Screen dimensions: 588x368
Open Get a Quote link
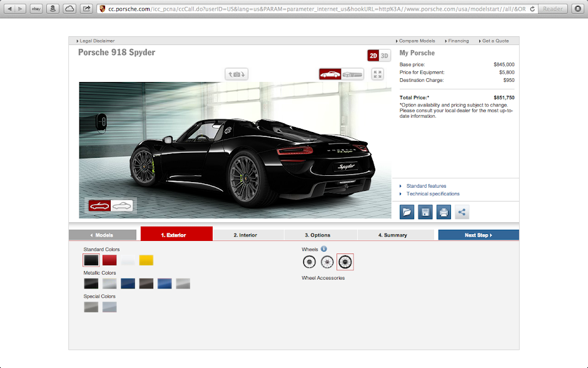(x=494, y=41)
